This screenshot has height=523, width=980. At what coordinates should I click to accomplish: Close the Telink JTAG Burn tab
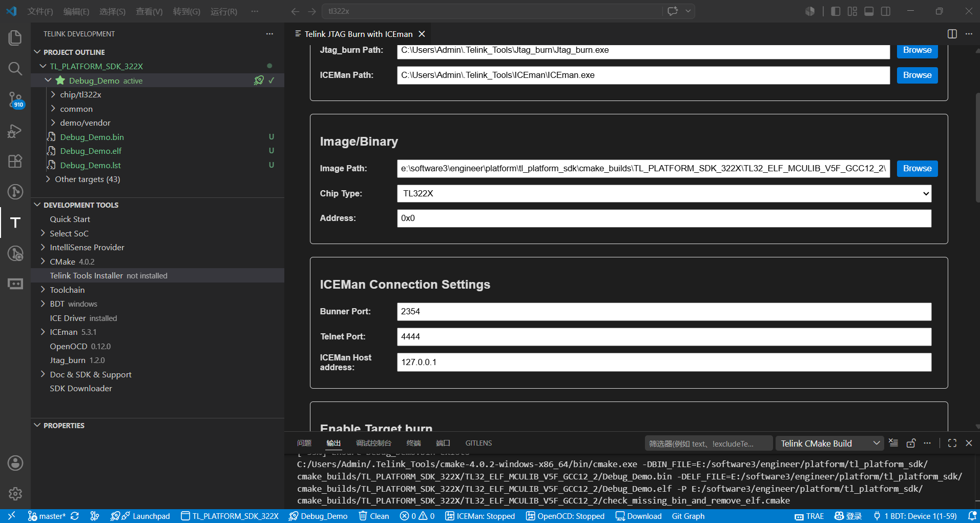point(422,34)
